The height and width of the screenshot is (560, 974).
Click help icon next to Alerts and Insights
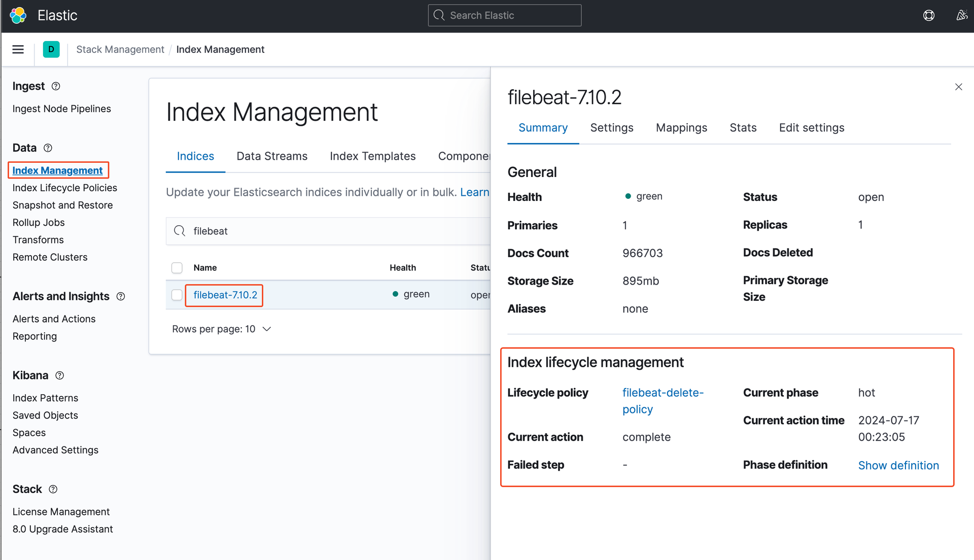[x=121, y=296]
